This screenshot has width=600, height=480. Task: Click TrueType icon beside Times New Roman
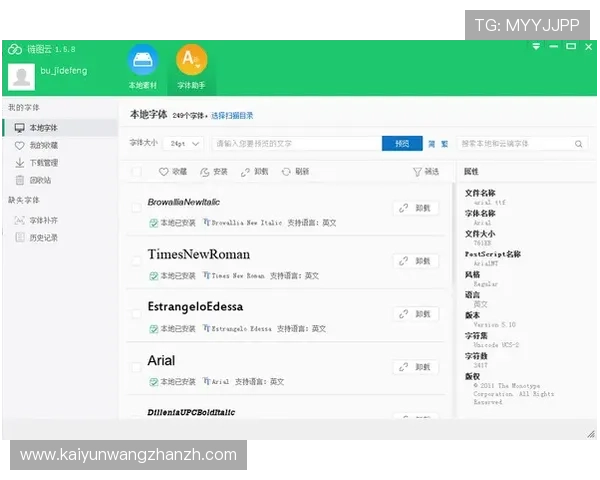point(207,275)
